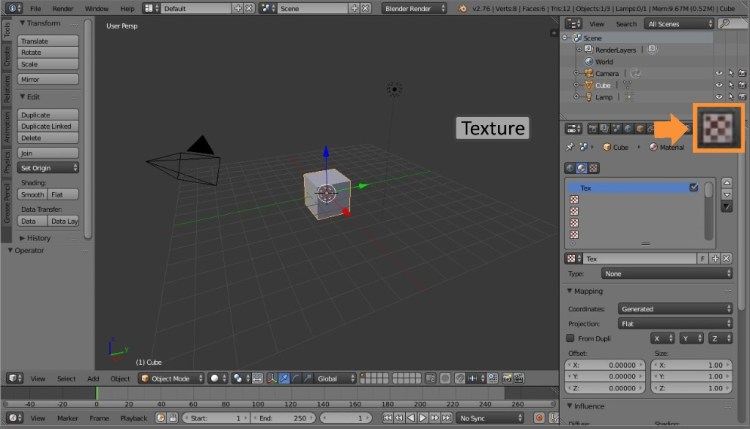This screenshot has height=429, width=750.
Task: Open the Object Mode dropdown
Action: [x=171, y=379]
